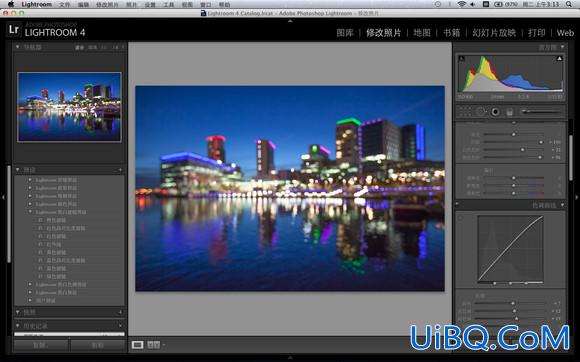
Task: Toggle highlight clipping indicator in histogram
Action: point(559,58)
